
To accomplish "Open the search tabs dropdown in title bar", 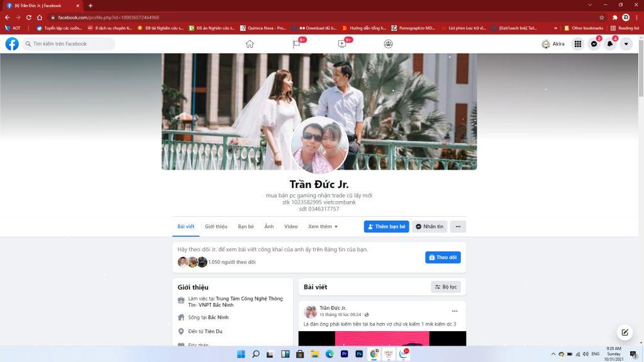I will tap(590, 5).
